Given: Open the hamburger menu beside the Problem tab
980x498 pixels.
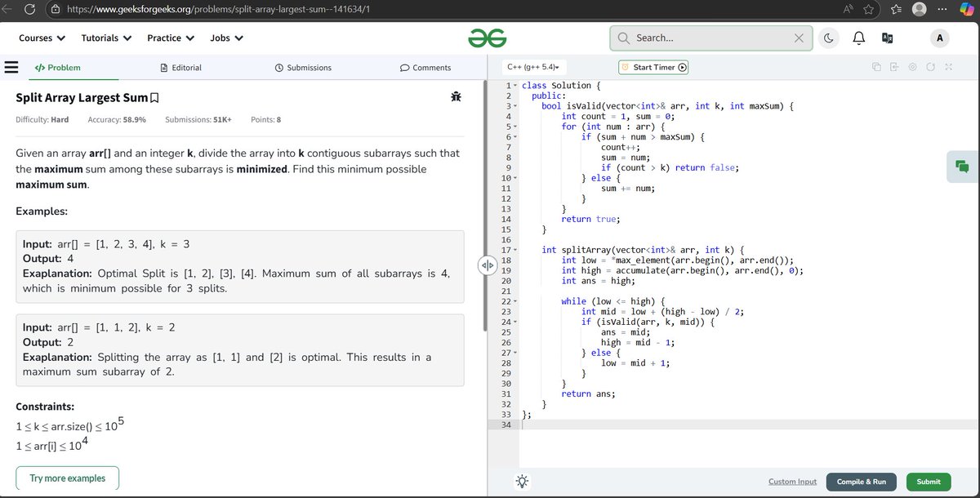Looking at the screenshot, I should click(11, 67).
